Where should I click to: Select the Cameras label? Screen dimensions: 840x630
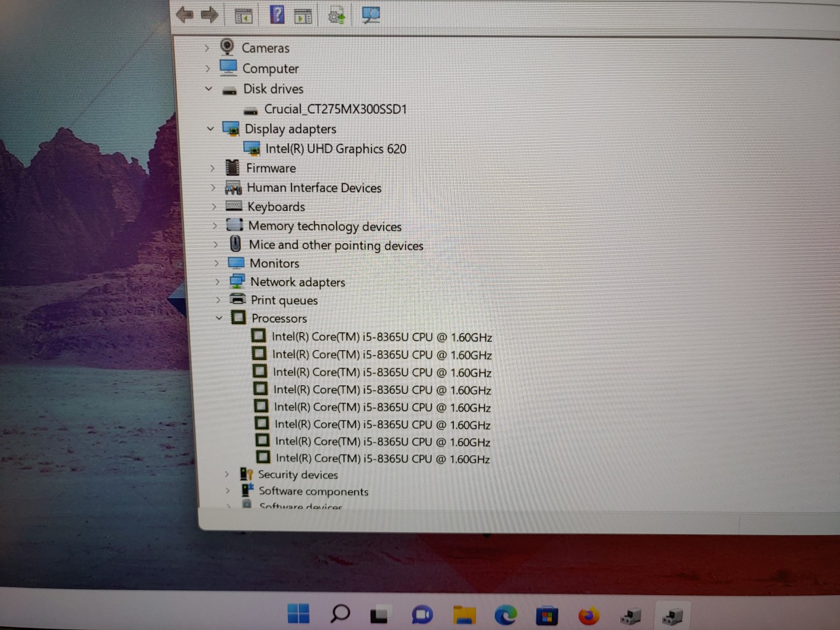265,48
